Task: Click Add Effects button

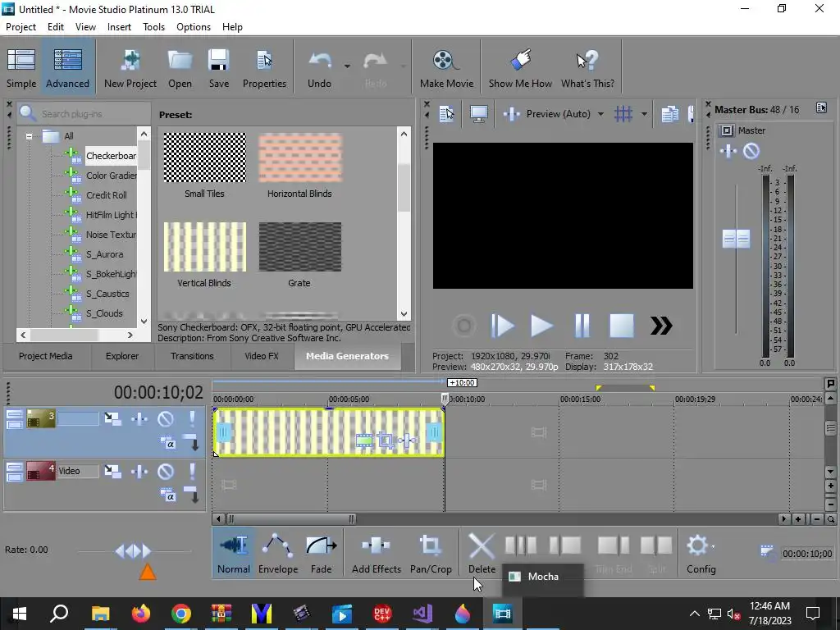Action: pyautogui.click(x=376, y=554)
